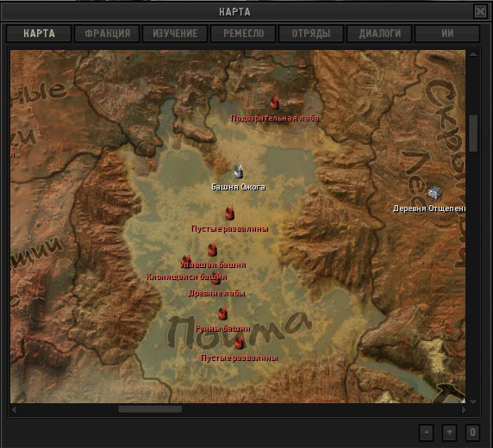The width and height of the screenshot is (493, 448).
Task: Open the Ремесло tab
Action: pyautogui.click(x=243, y=34)
